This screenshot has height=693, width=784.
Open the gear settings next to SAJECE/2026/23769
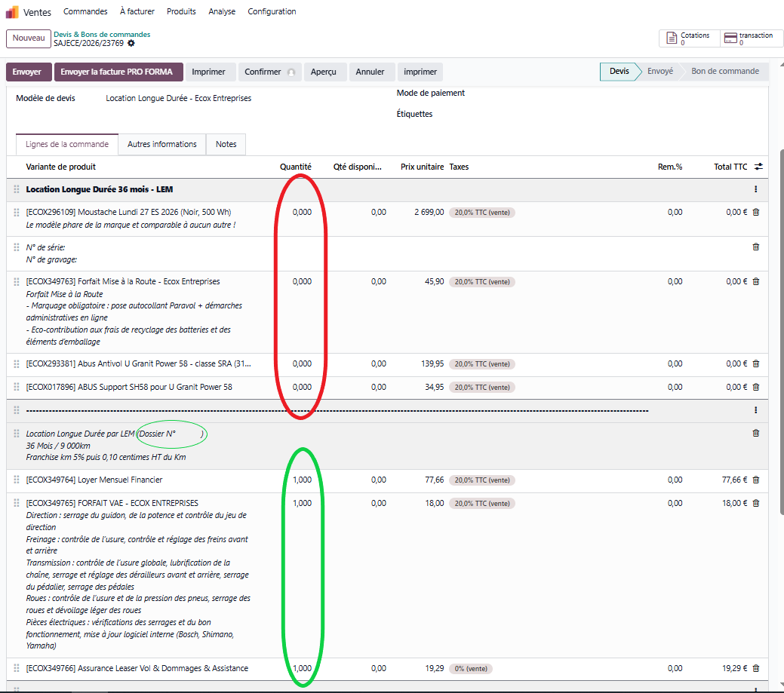(x=131, y=44)
